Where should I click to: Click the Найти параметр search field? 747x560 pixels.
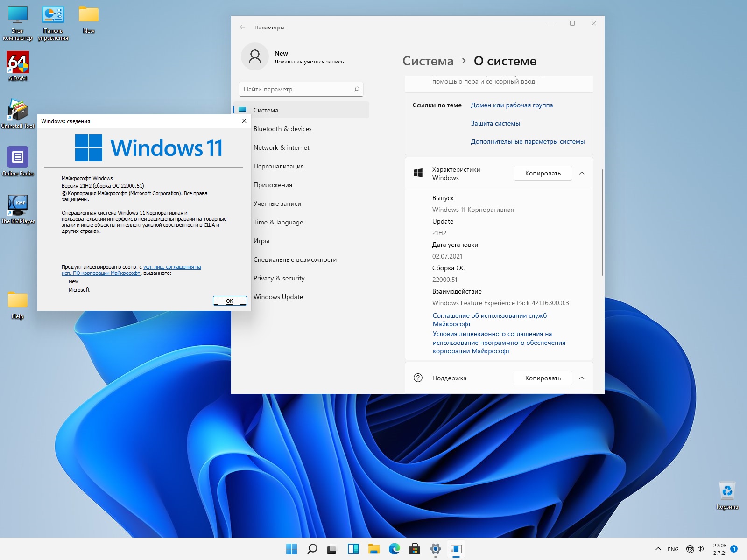point(298,89)
